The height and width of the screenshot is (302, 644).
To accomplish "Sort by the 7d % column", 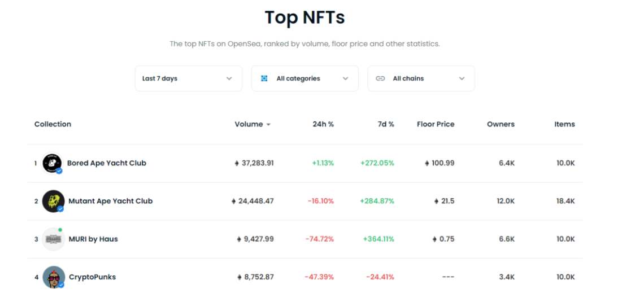I will (385, 124).
